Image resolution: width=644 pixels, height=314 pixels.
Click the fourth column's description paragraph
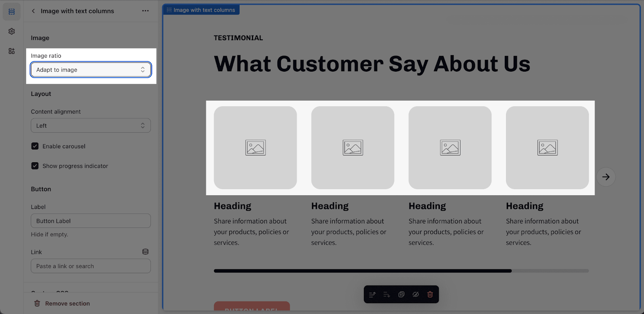tap(544, 232)
